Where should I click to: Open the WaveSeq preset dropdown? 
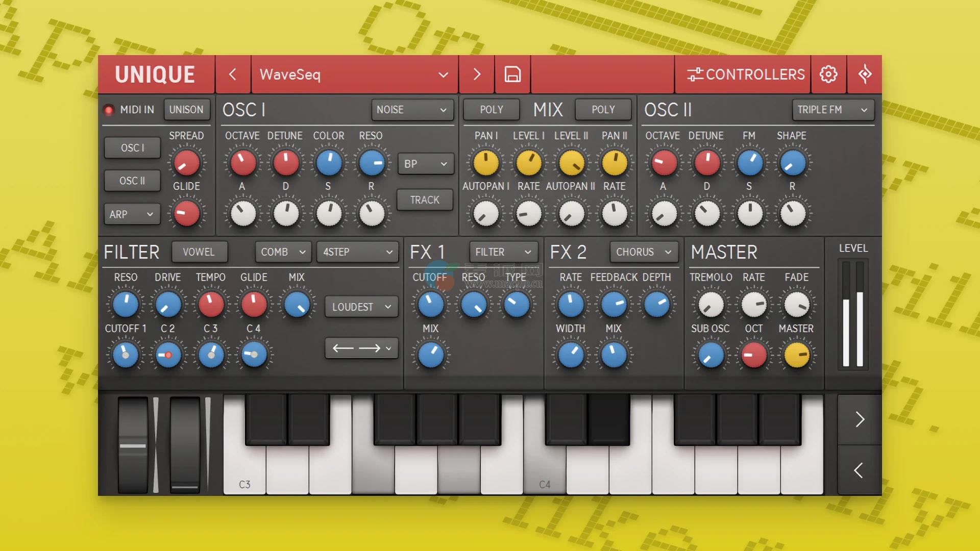coord(354,74)
